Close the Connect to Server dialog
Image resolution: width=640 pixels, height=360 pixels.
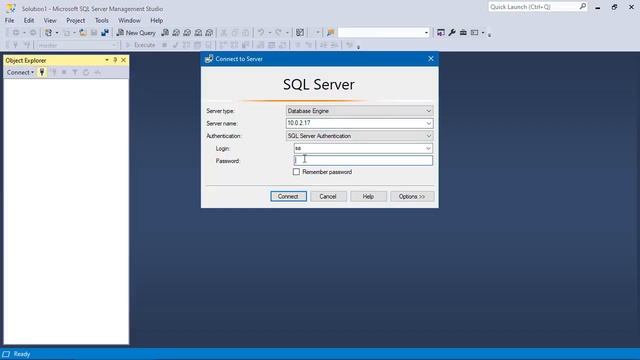431,59
